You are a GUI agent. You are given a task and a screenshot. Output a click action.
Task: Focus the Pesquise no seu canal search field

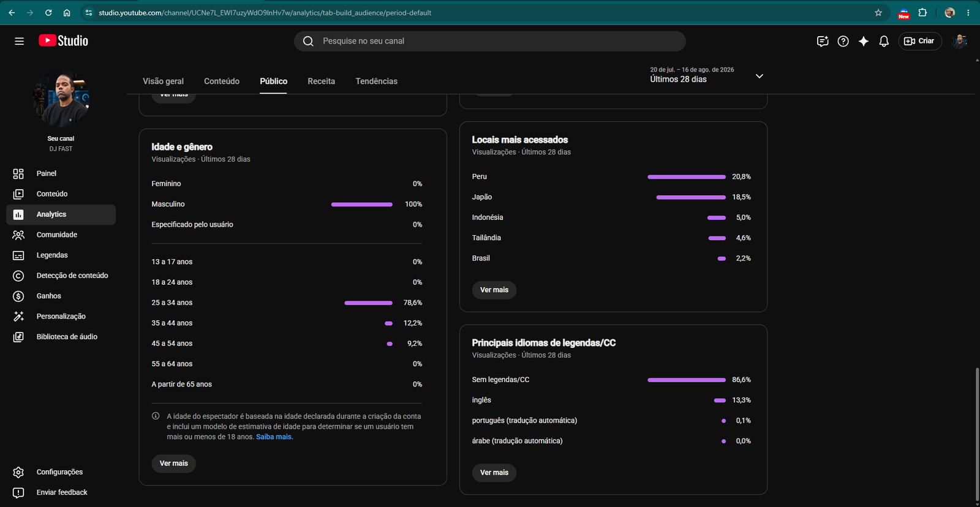point(490,41)
